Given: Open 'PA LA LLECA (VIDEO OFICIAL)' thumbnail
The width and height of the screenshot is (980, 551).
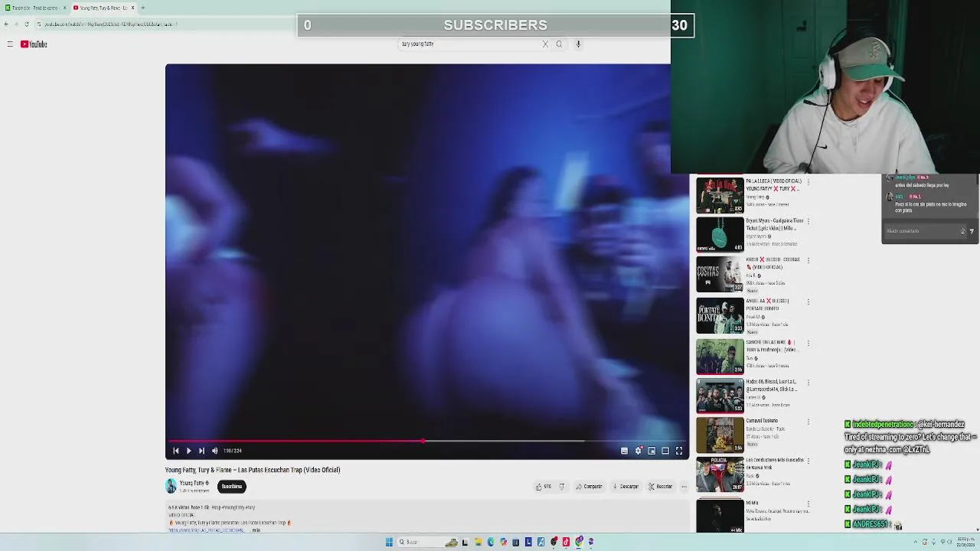Looking at the screenshot, I should pyautogui.click(x=720, y=195).
